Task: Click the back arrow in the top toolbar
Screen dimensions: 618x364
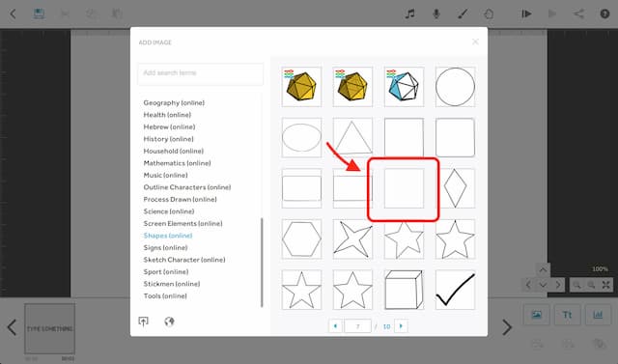Action: coord(13,14)
